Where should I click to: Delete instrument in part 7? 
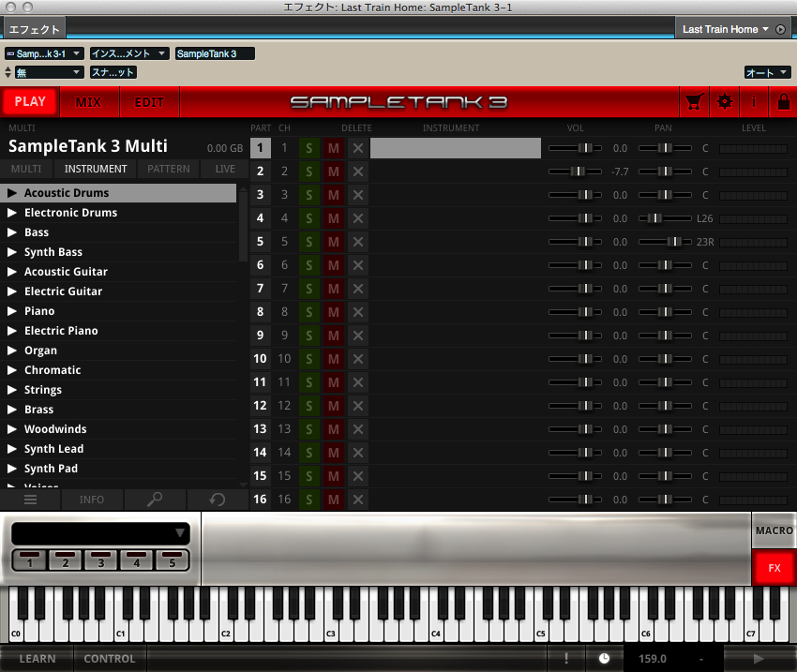tap(358, 289)
